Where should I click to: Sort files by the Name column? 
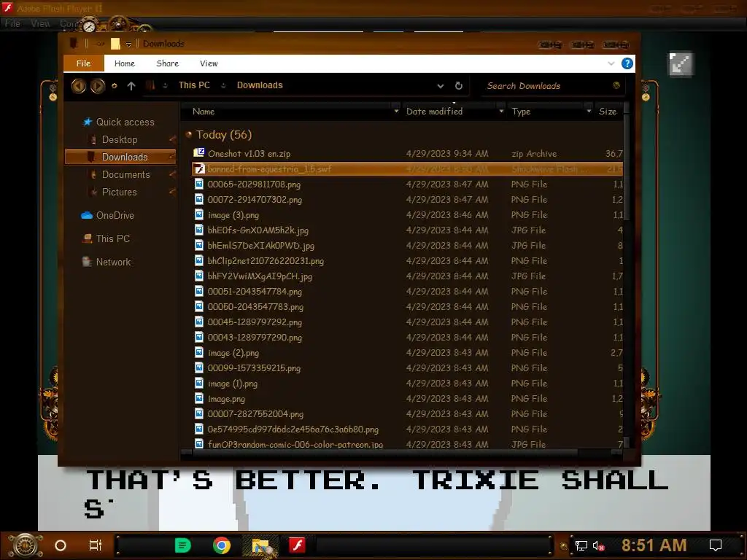tap(204, 112)
